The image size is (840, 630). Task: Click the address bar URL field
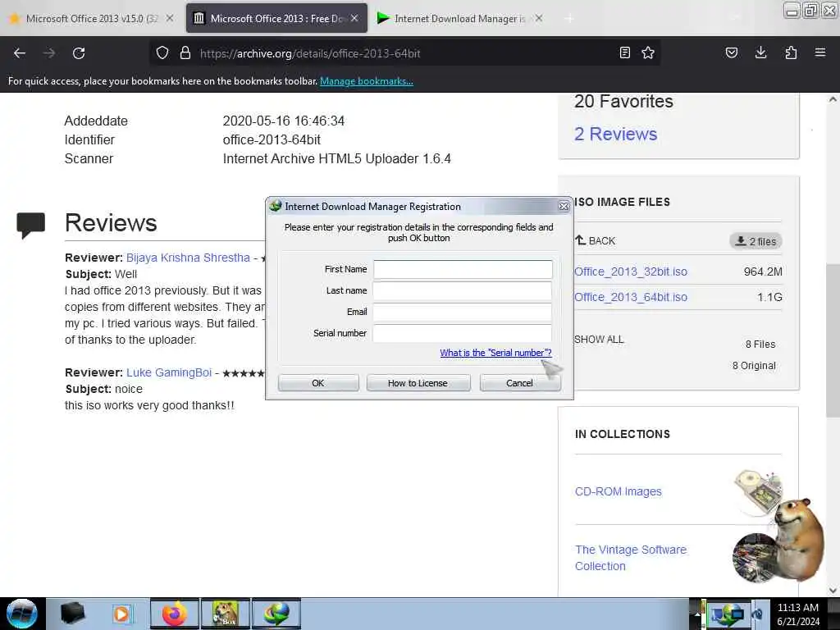407,53
